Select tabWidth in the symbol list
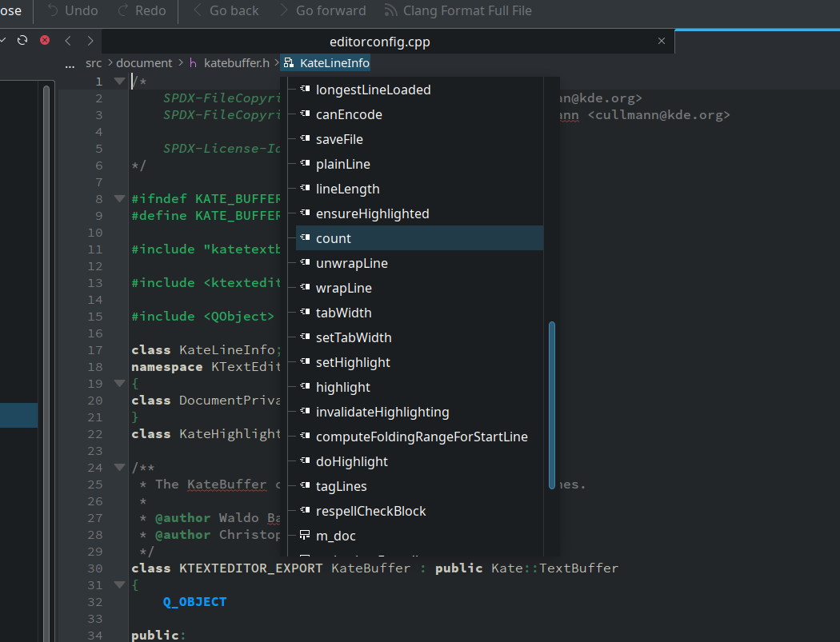This screenshot has width=840, height=642. tap(419, 313)
